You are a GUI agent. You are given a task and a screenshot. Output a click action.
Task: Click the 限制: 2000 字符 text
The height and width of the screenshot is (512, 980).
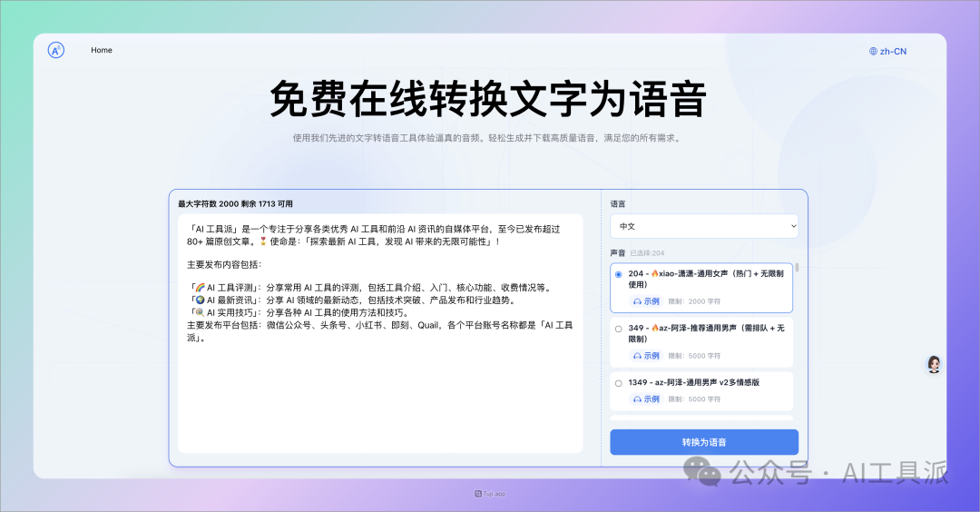[694, 301]
